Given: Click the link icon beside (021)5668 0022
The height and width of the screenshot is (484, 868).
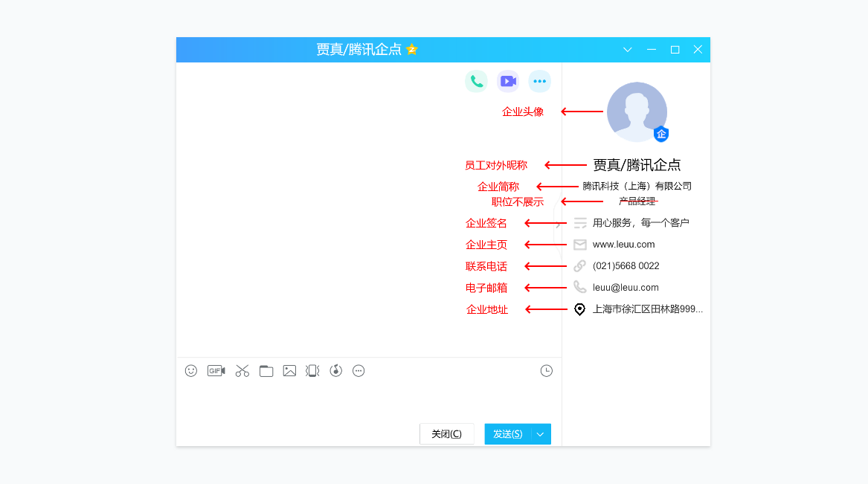Looking at the screenshot, I should (x=579, y=266).
